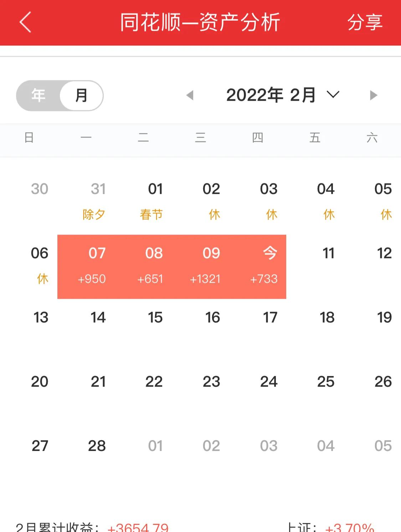Tap 上证 index percentage
This screenshot has height=532, width=401.
tap(349, 527)
